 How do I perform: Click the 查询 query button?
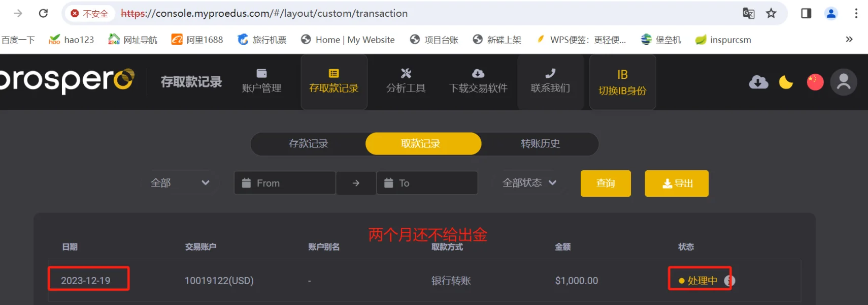click(606, 184)
